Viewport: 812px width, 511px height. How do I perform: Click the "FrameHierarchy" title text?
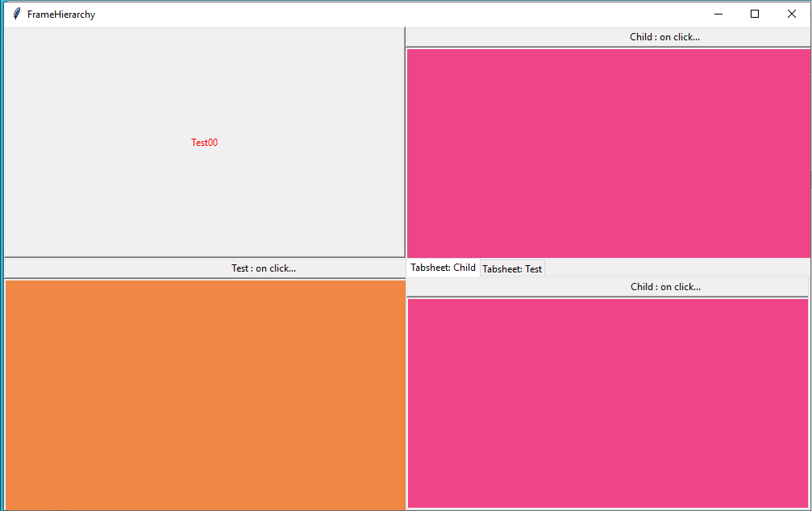(x=61, y=14)
